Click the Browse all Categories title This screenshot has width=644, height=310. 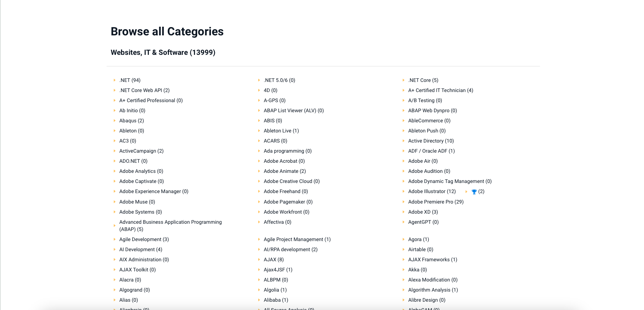pos(167,31)
